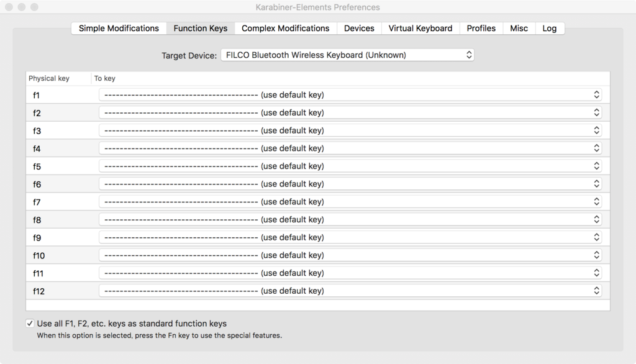The image size is (636, 364).
Task: Open the f12 key mapping dropdown
Action: point(350,291)
